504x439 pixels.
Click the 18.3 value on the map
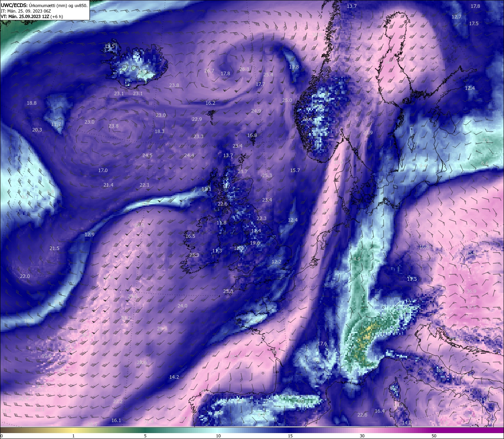point(159,132)
